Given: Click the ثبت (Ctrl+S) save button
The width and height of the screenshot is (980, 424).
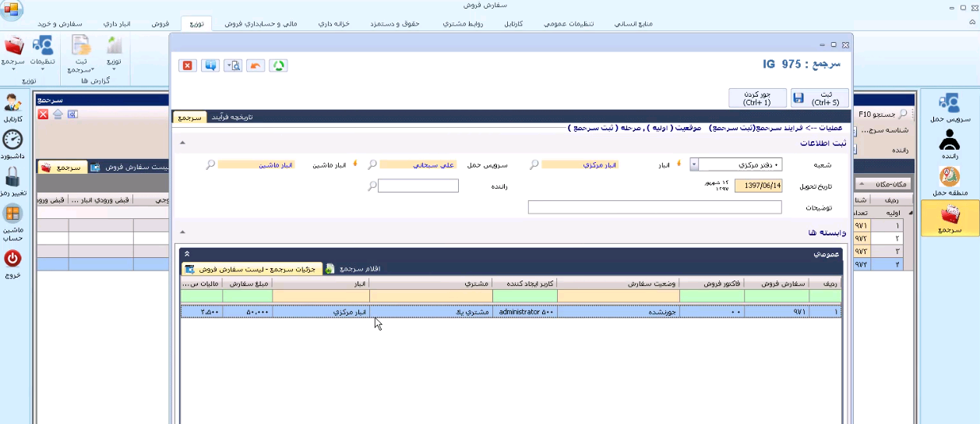Looking at the screenshot, I should click(x=820, y=98).
